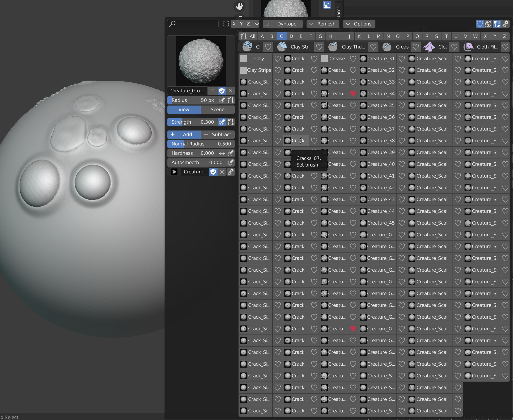
Task: Adjust the Normal Radius slider
Action: (201, 144)
